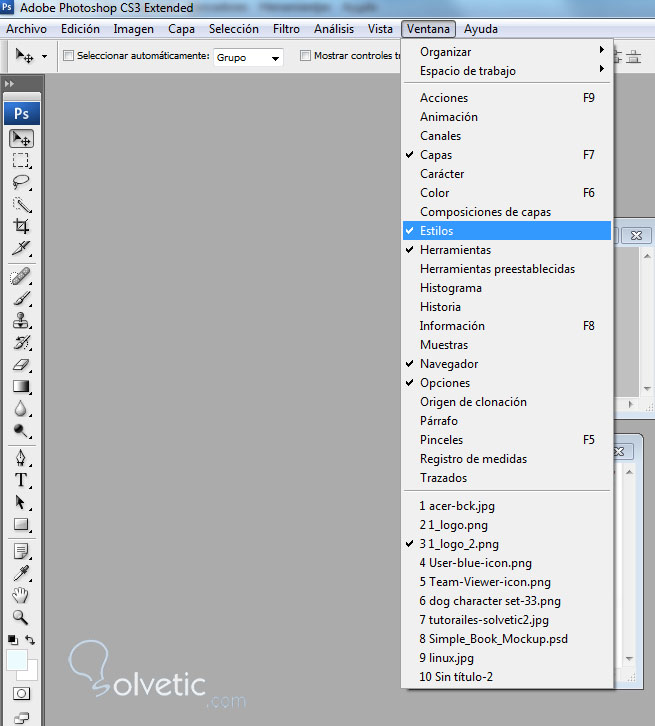
Task: Toggle Capas panel visibility
Action: (x=507, y=155)
